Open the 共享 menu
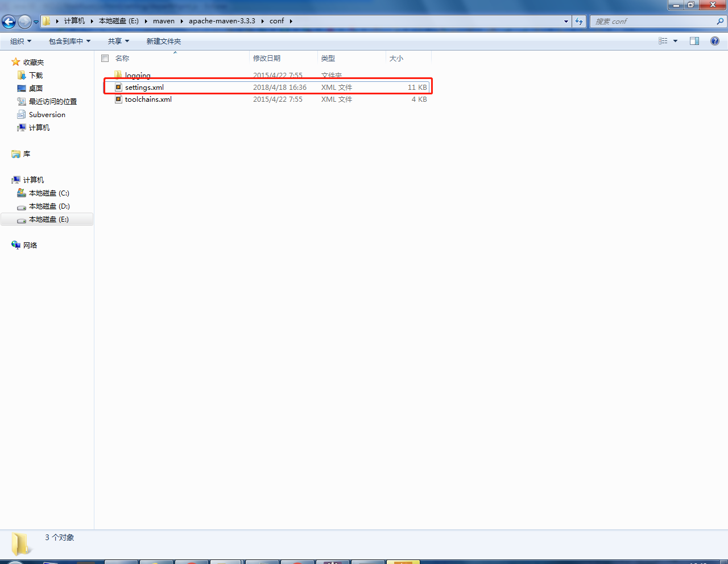 [118, 41]
